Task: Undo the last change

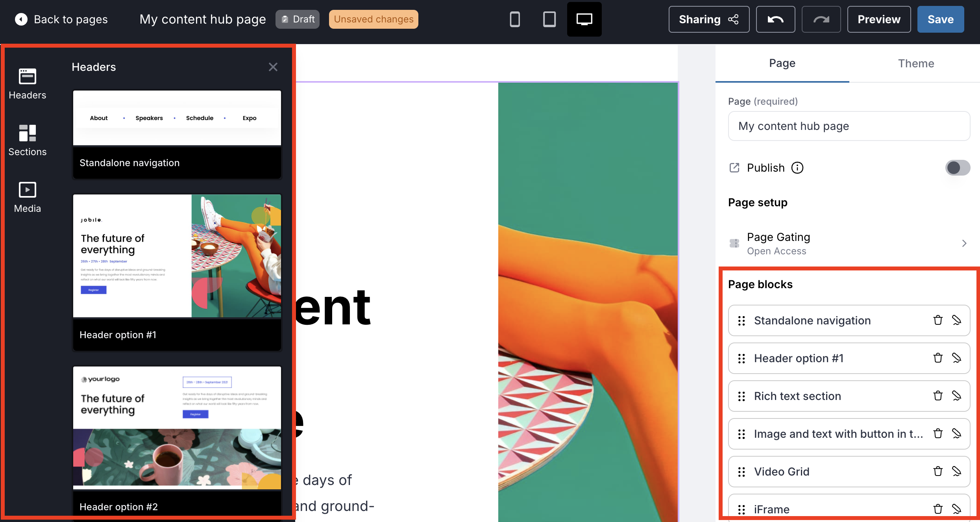Action: pyautogui.click(x=775, y=19)
